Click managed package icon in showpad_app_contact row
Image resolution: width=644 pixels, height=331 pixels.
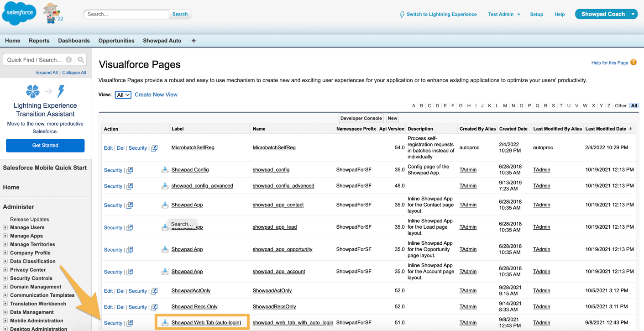pos(165,205)
